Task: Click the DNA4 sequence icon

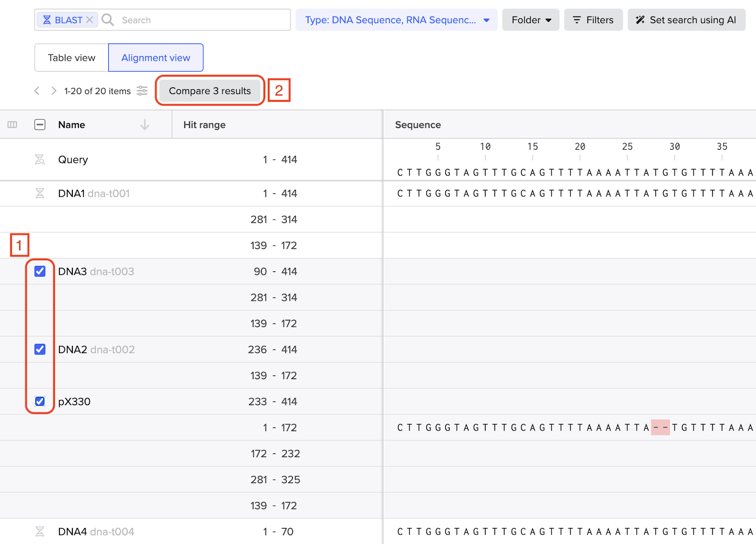Action: point(40,532)
